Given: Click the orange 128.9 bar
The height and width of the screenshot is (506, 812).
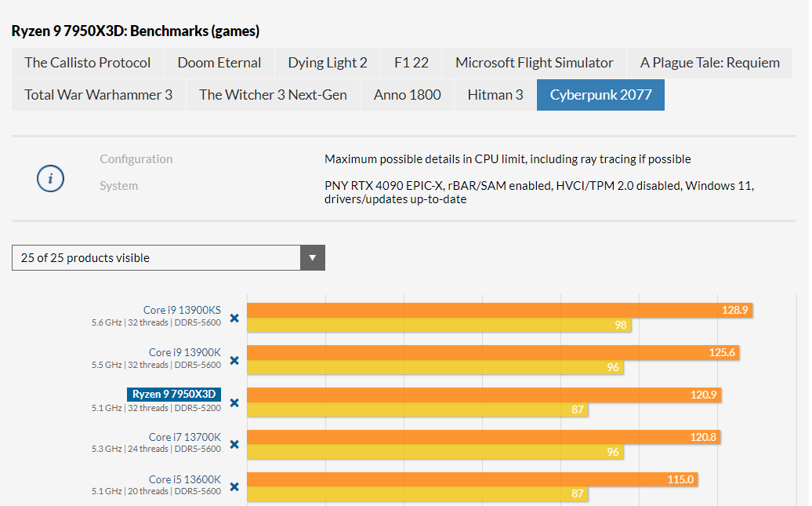Looking at the screenshot, I should (x=500, y=310).
